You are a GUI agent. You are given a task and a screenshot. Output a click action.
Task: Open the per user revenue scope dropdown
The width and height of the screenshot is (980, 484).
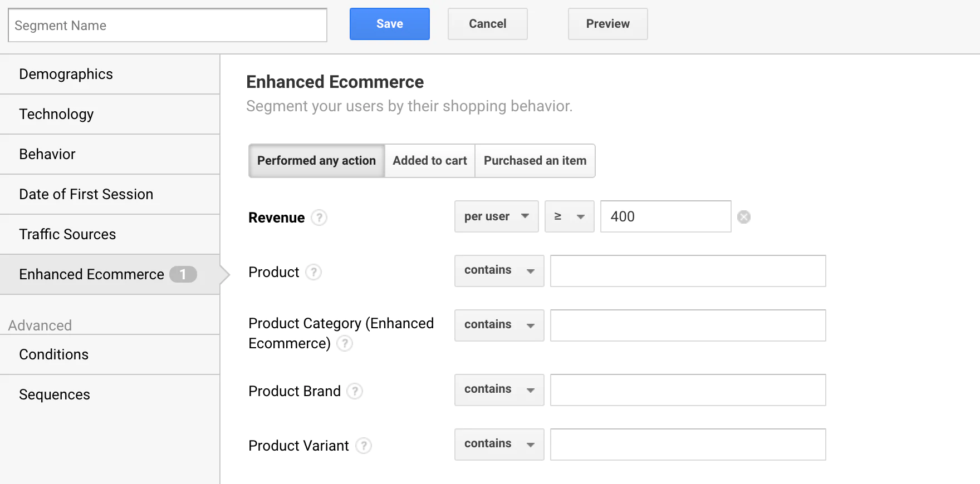tap(497, 216)
